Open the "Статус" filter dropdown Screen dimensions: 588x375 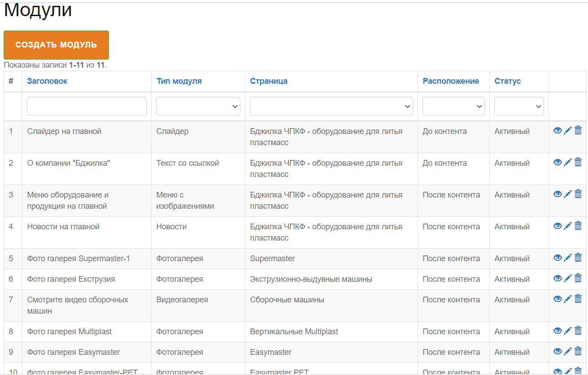point(519,106)
